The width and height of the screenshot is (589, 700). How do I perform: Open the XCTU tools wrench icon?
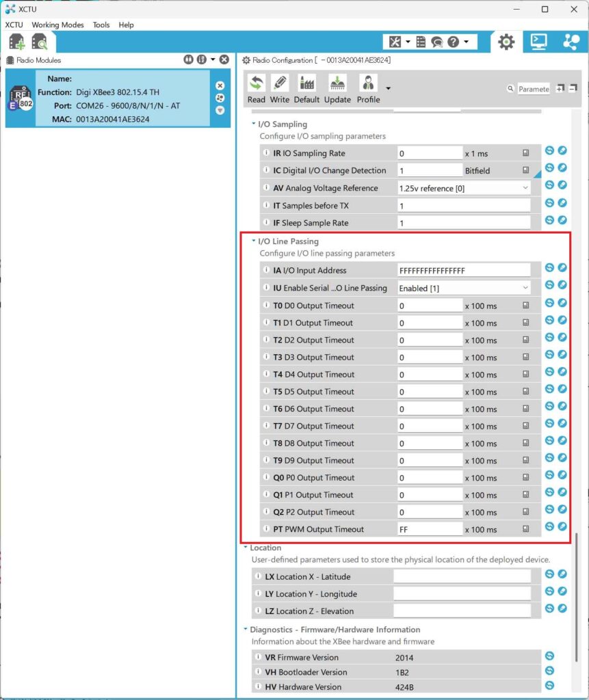[395, 42]
